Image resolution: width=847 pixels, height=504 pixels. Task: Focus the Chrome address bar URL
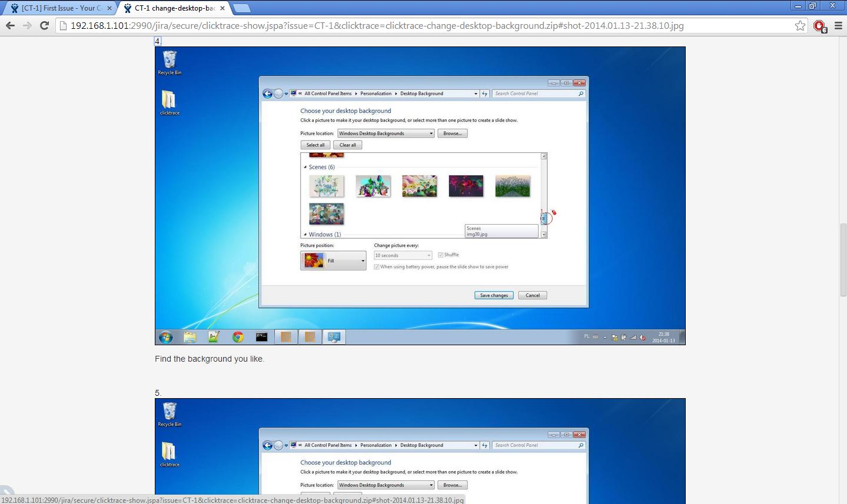click(x=377, y=26)
